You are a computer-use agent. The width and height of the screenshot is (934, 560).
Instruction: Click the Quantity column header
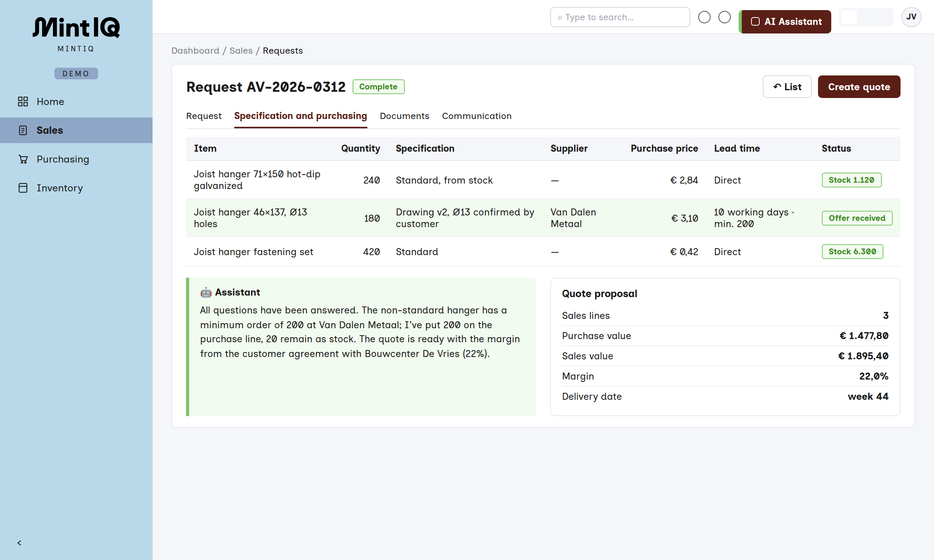click(x=360, y=149)
